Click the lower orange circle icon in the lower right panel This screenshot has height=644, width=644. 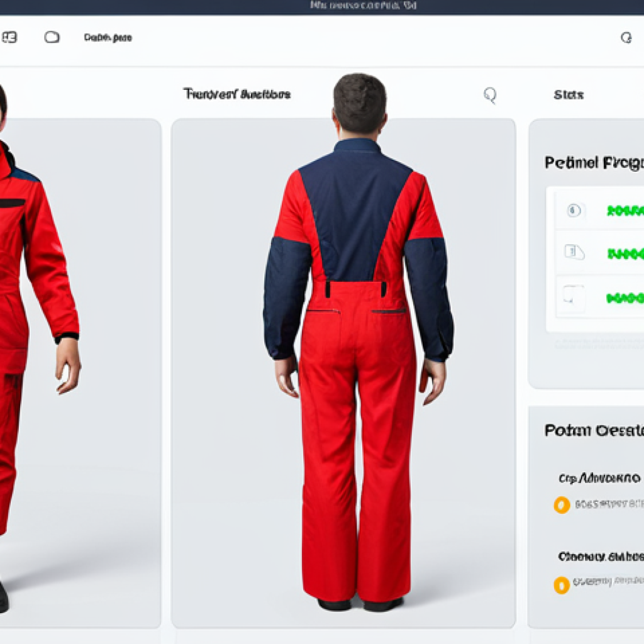point(562,586)
